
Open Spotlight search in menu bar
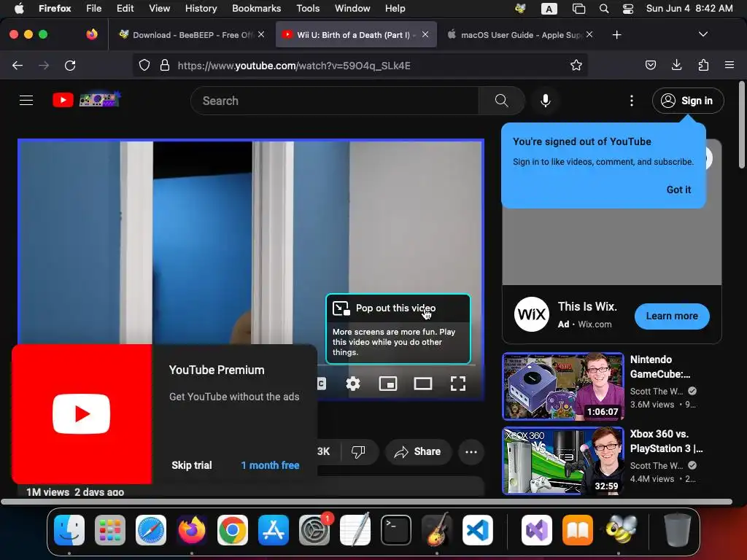tap(603, 9)
